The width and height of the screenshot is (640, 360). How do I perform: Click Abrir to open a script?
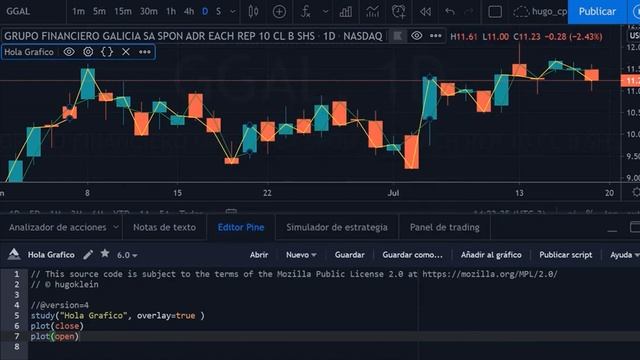pyautogui.click(x=259, y=255)
